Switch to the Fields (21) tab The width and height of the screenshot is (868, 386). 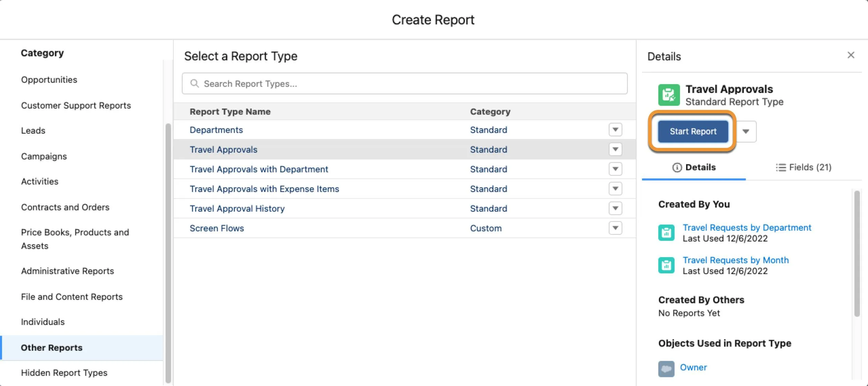(803, 167)
